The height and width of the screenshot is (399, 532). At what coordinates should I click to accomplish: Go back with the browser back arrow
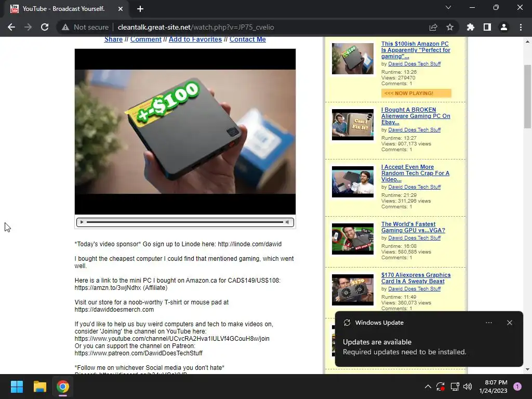click(11, 27)
